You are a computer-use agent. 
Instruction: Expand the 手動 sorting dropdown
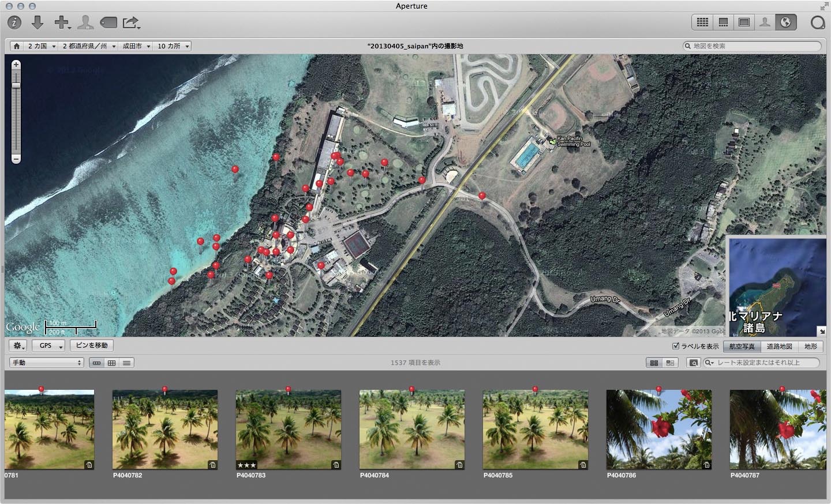pos(46,363)
